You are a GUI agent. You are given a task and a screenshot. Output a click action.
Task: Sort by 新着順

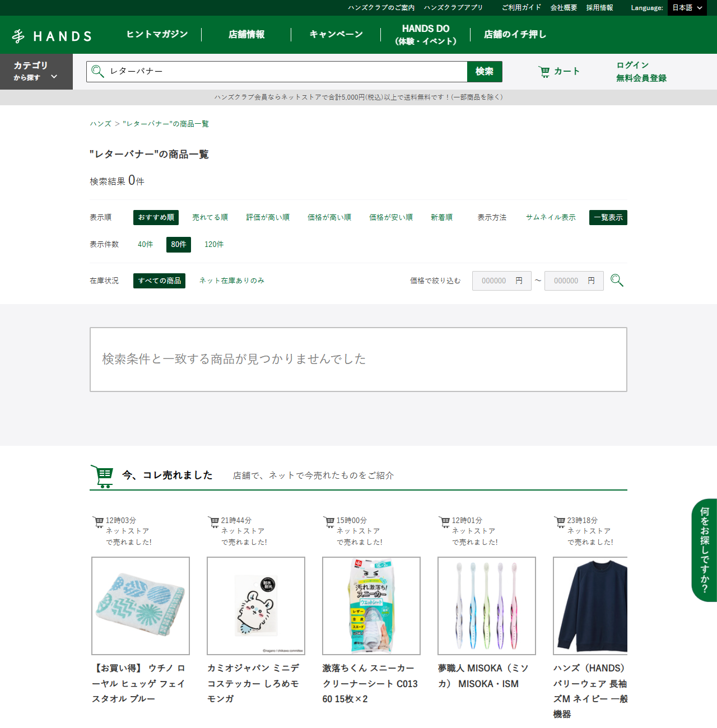(441, 217)
